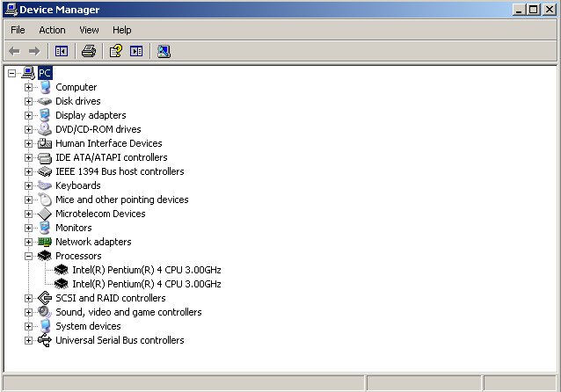Screen dimensions: 561x392
Task: Select the Processors label
Action: pos(78,256)
